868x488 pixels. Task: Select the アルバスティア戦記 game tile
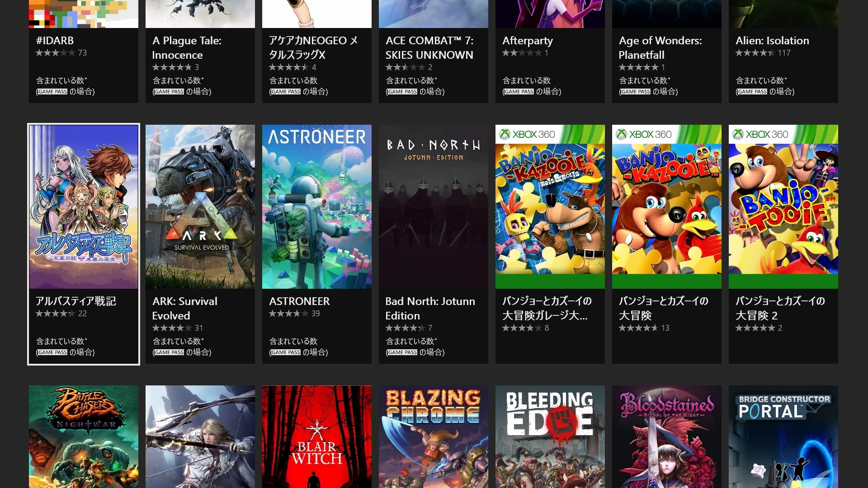click(x=83, y=206)
